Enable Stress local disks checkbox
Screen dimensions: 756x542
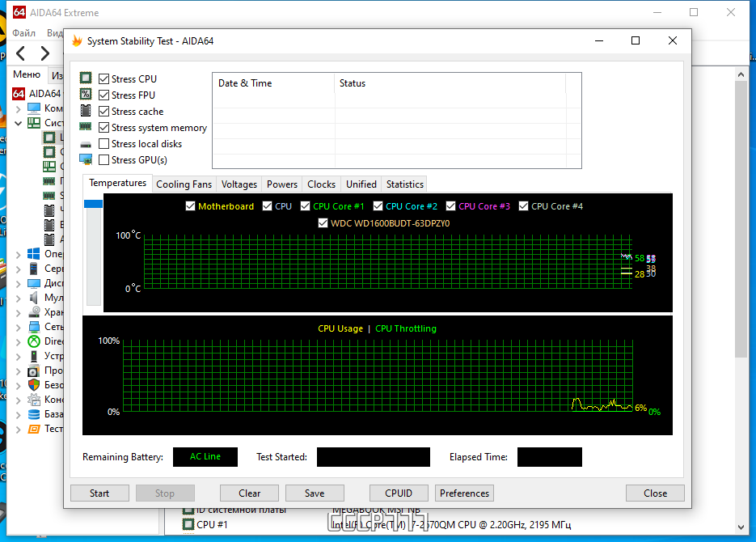tap(103, 144)
